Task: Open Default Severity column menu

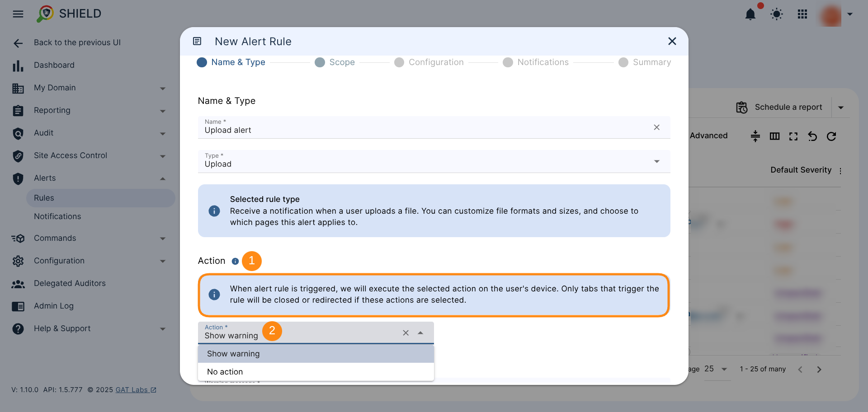Action: [840, 171]
